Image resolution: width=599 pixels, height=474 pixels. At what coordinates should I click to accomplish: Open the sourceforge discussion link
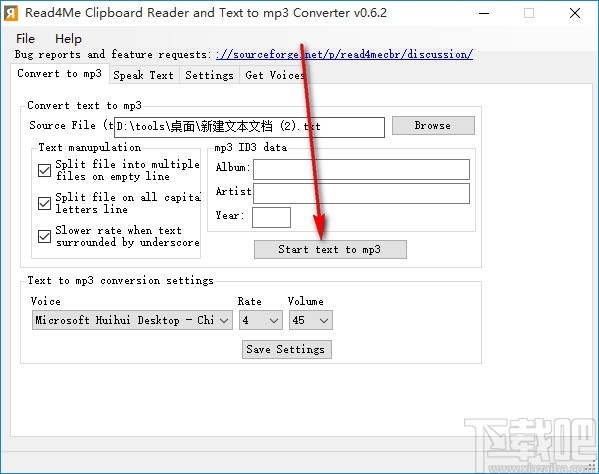pyautogui.click(x=344, y=54)
